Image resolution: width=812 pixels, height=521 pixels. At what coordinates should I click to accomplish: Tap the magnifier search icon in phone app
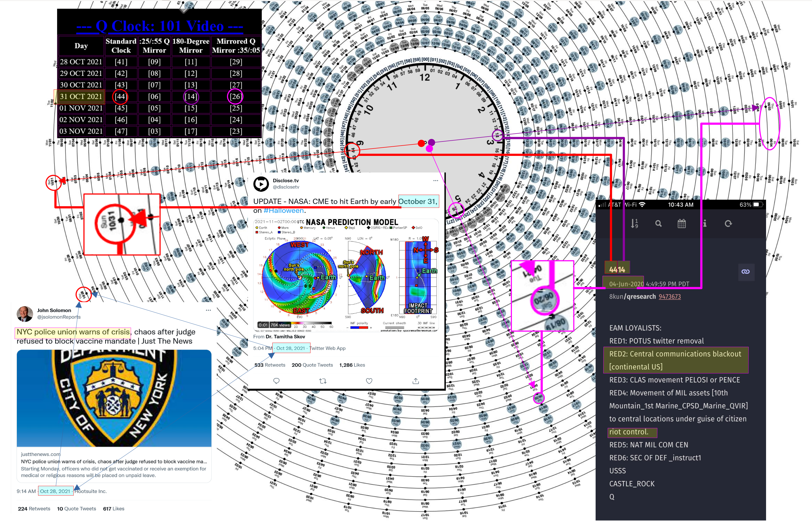click(x=658, y=224)
